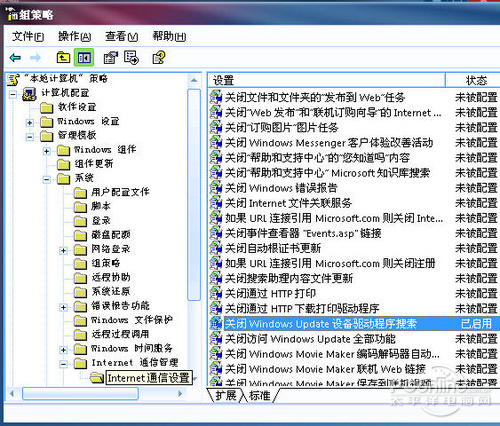Click the 设置 column header
This screenshot has height=426, width=500.
click(327, 80)
